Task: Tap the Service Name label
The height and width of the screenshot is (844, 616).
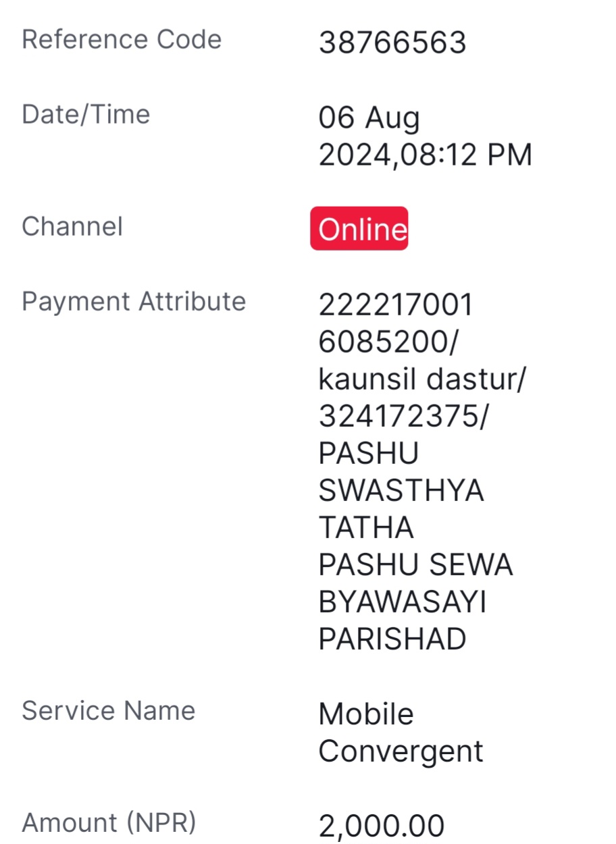Action: 109,711
